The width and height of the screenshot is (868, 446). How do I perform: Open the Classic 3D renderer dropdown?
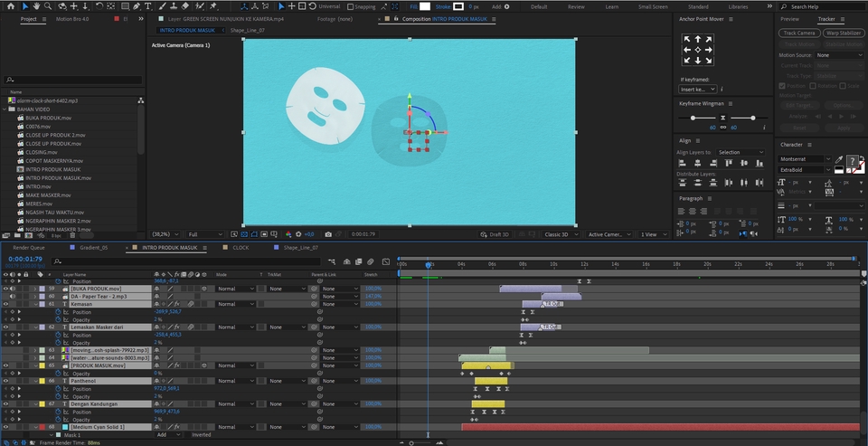561,234
